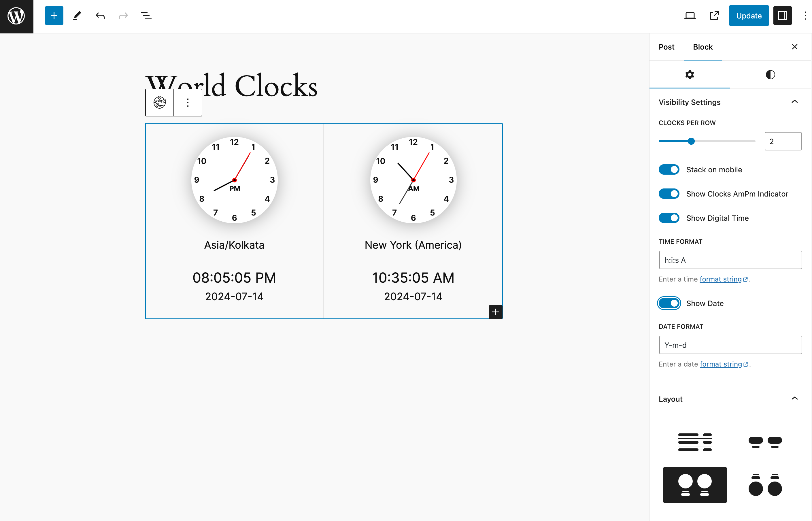Screen dimensions: 812x521
Task: Undo the last change
Action: (x=100, y=16)
